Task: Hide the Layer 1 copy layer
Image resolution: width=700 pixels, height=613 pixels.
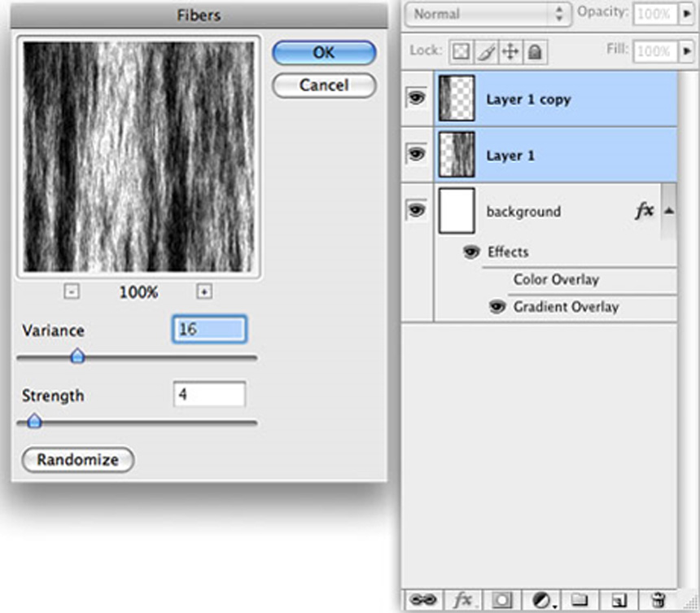Action: tap(417, 99)
